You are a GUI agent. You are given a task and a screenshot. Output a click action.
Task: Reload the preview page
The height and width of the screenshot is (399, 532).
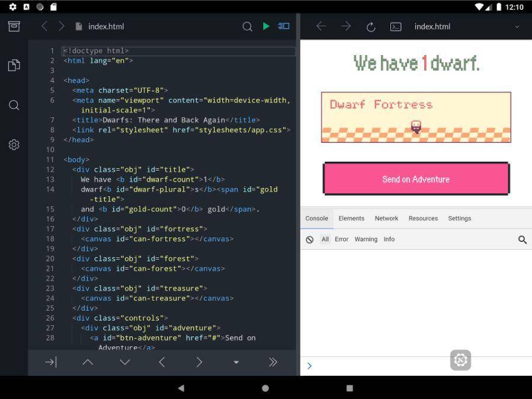click(x=371, y=27)
